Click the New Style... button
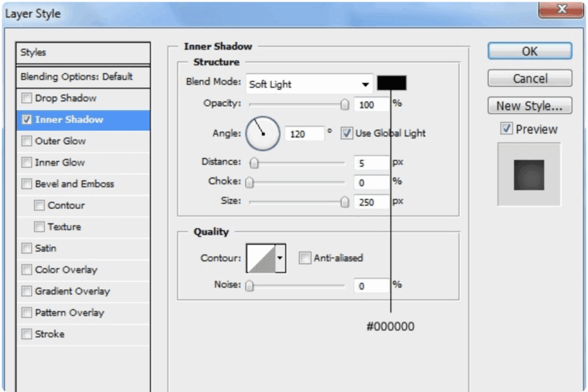588x392 pixels. point(529,106)
